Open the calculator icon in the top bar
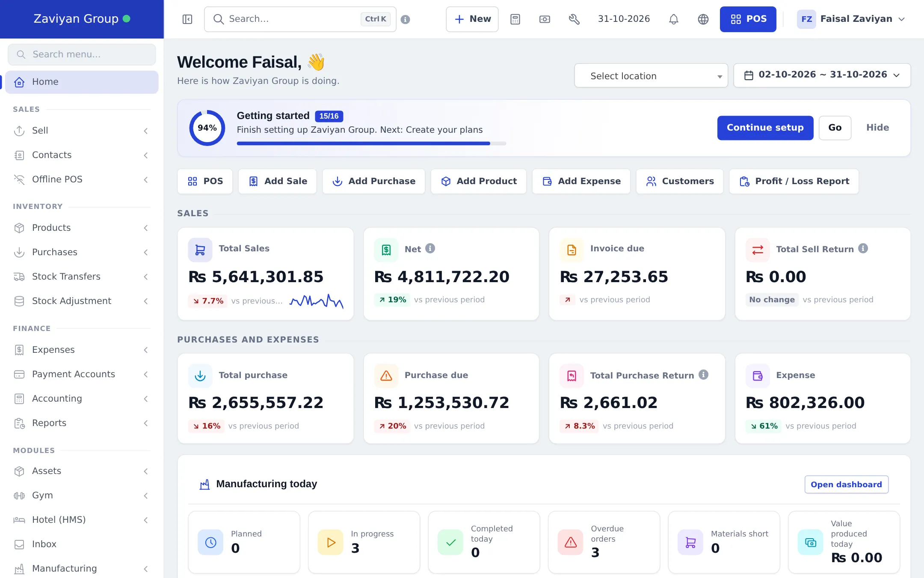This screenshot has width=924, height=578. coord(515,19)
